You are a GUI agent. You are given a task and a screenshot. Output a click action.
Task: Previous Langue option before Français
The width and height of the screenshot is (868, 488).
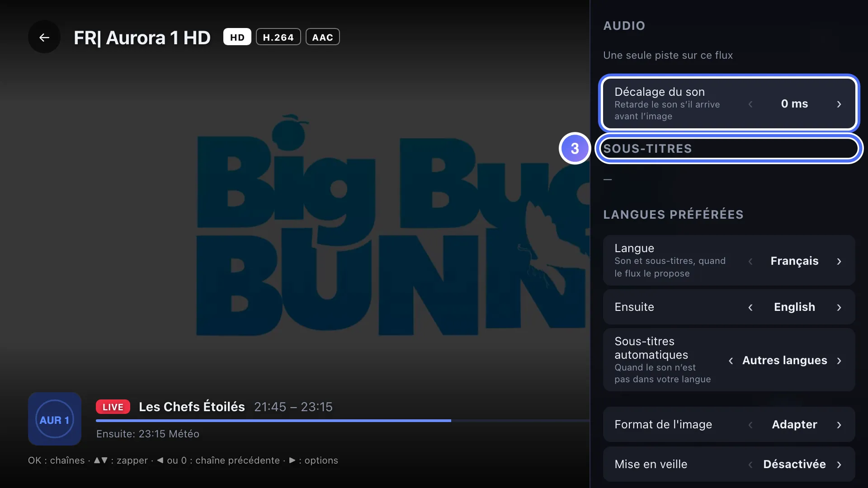click(x=750, y=261)
